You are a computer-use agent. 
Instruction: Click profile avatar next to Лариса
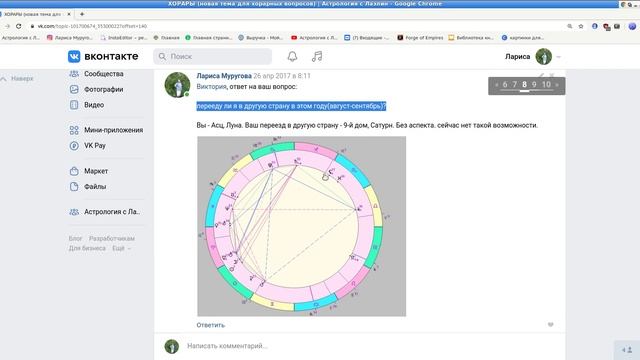[544, 56]
